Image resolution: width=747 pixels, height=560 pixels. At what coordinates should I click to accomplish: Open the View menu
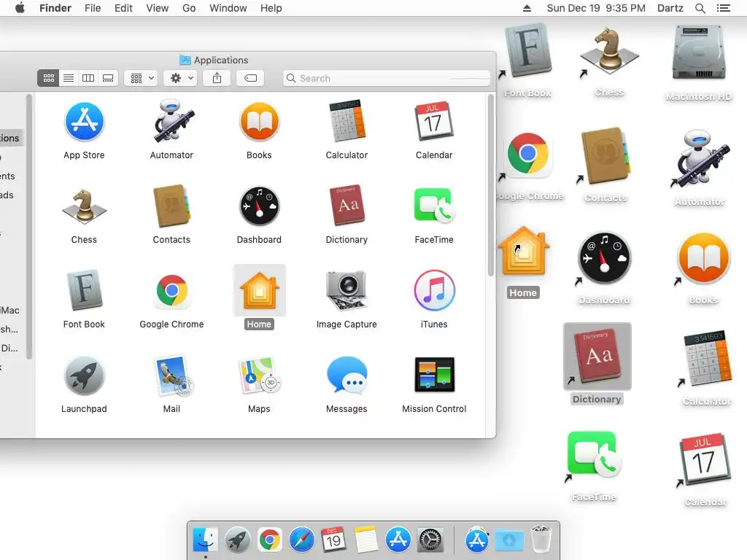tap(158, 8)
